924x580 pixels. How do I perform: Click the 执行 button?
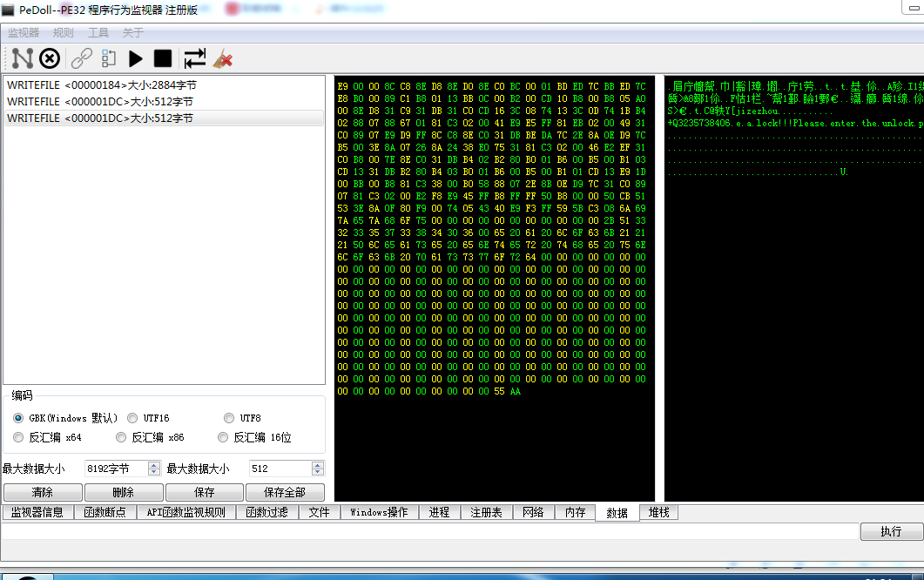tap(891, 531)
